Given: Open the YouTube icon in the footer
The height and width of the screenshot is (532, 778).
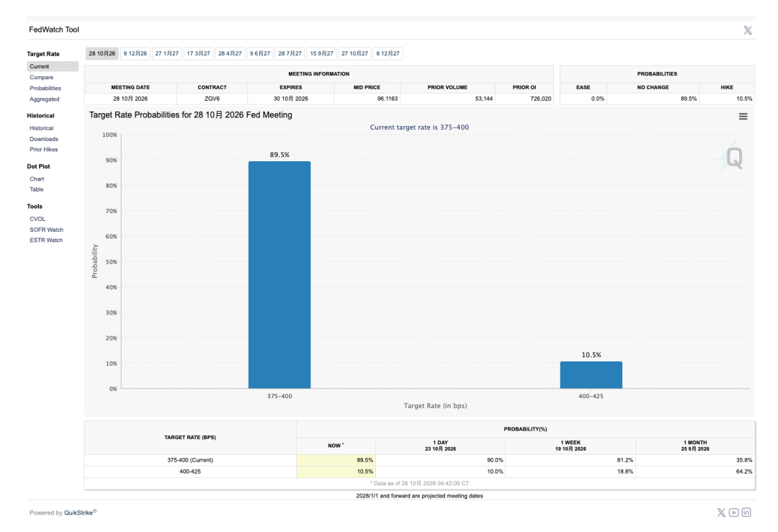Looking at the screenshot, I should click(734, 513).
